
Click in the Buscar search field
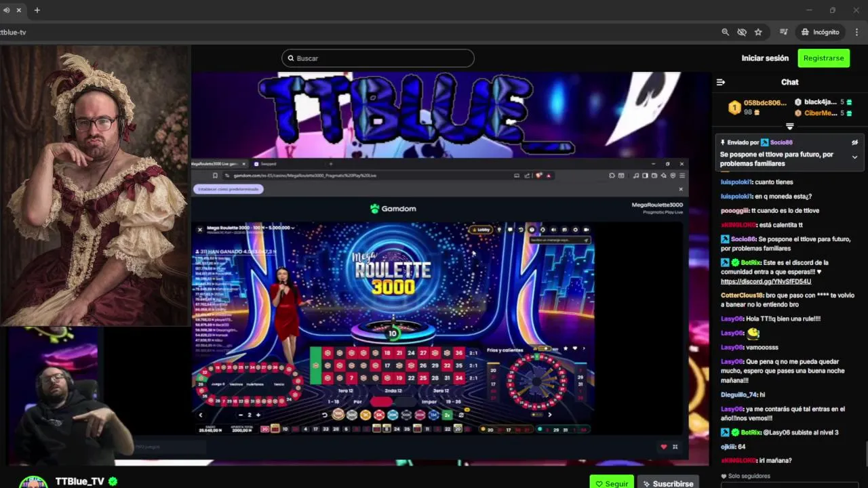378,58
